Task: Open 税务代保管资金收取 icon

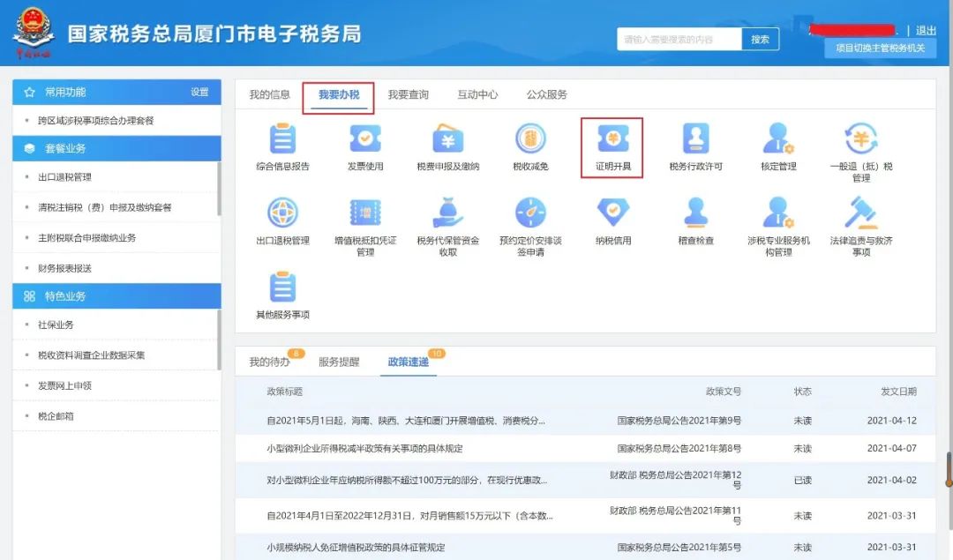Action: [x=448, y=213]
